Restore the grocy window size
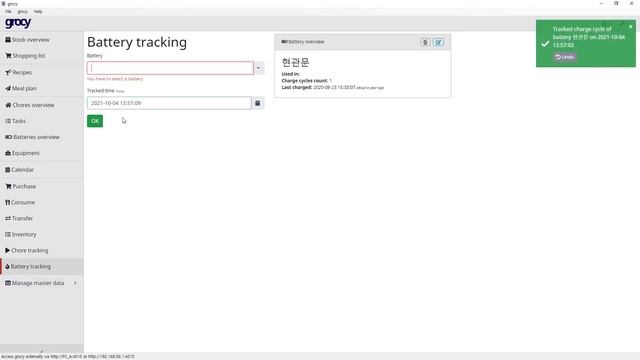This screenshot has width=640, height=360. click(x=616, y=3)
